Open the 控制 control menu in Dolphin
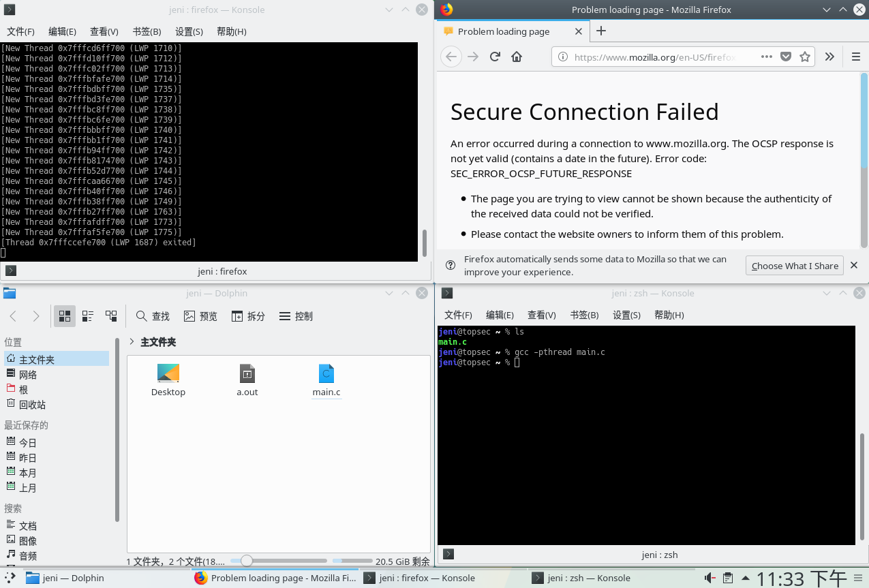 click(296, 316)
